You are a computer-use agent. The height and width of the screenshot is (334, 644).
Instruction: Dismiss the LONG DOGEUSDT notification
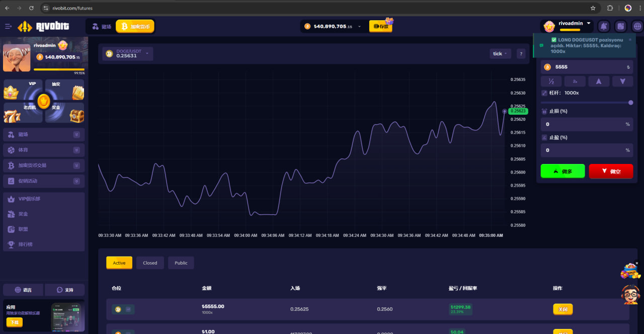tap(629, 40)
